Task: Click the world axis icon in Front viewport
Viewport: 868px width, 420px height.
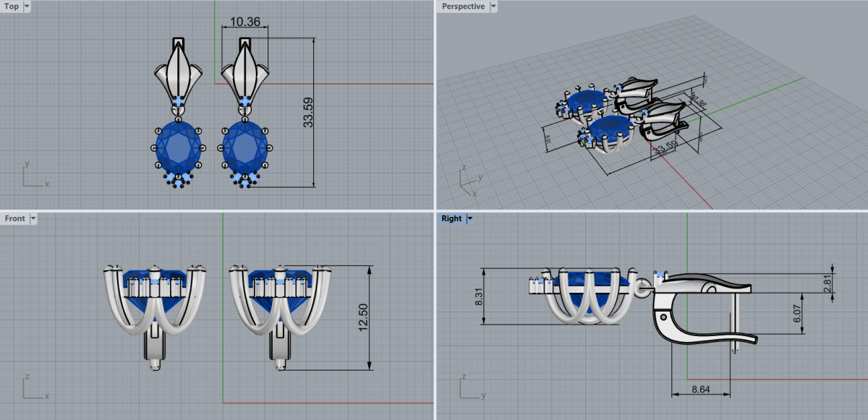Action: click(x=35, y=386)
